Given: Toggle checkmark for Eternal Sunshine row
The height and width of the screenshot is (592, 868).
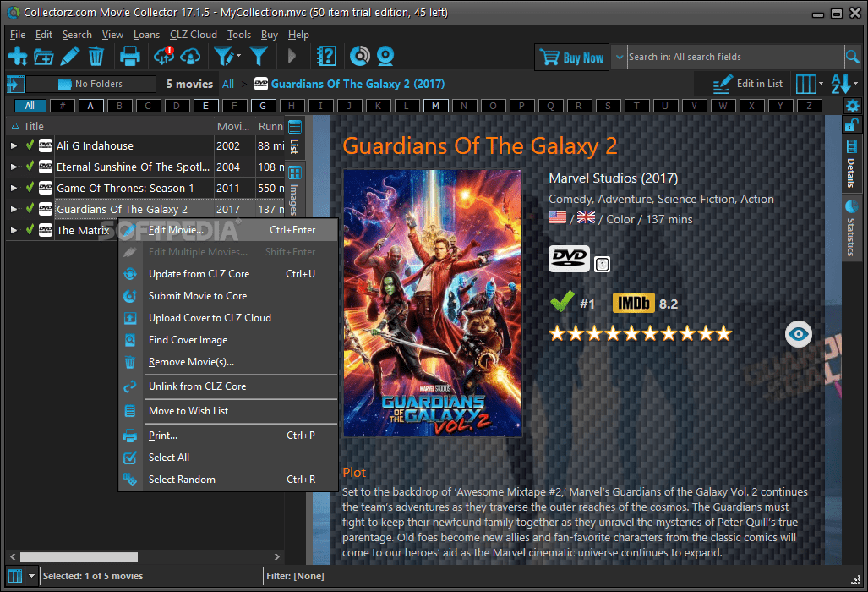Looking at the screenshot, I should [x=30, y=166].
